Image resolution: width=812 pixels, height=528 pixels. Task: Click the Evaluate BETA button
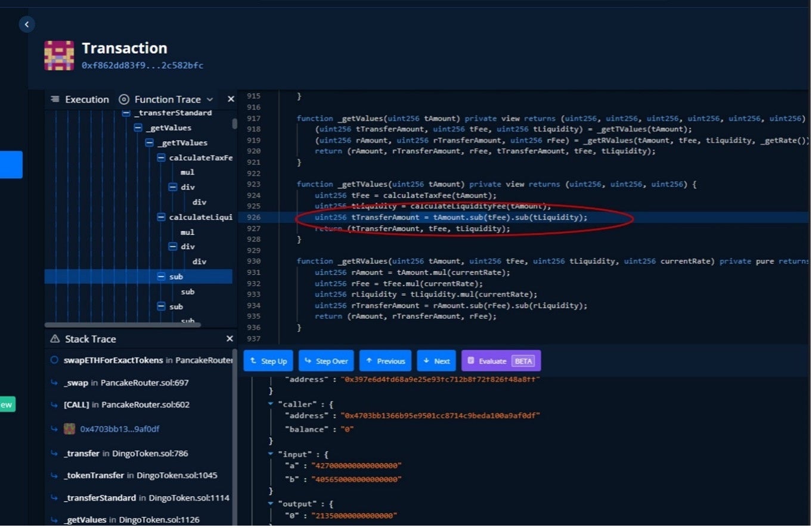click(501, 361)
